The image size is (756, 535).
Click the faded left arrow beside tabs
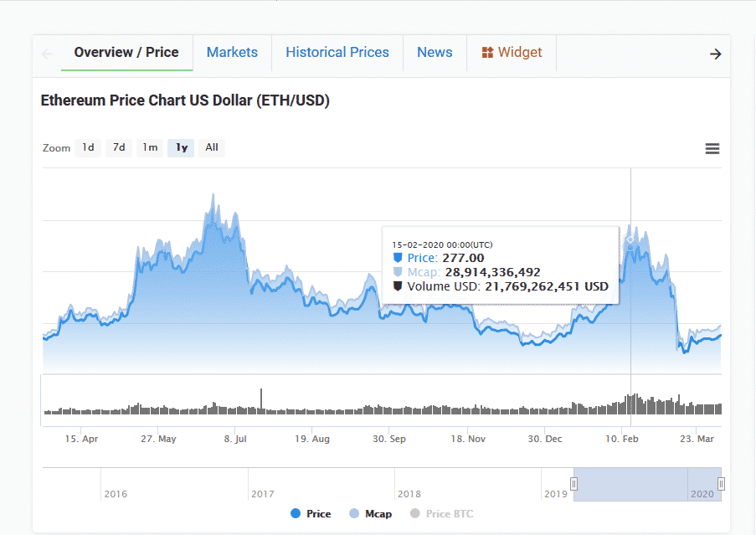pyautogui.click(x=47, y=54)
